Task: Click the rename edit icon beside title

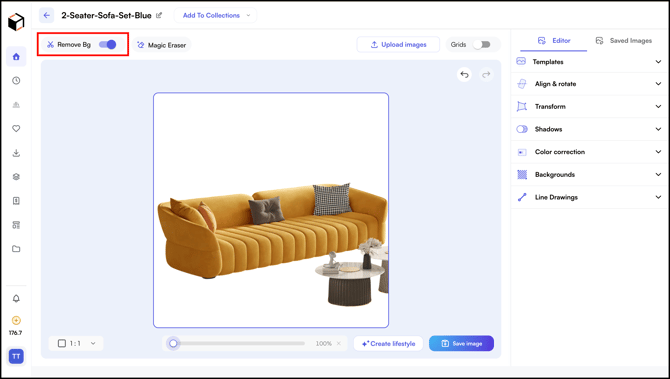Action: [159, 15]
